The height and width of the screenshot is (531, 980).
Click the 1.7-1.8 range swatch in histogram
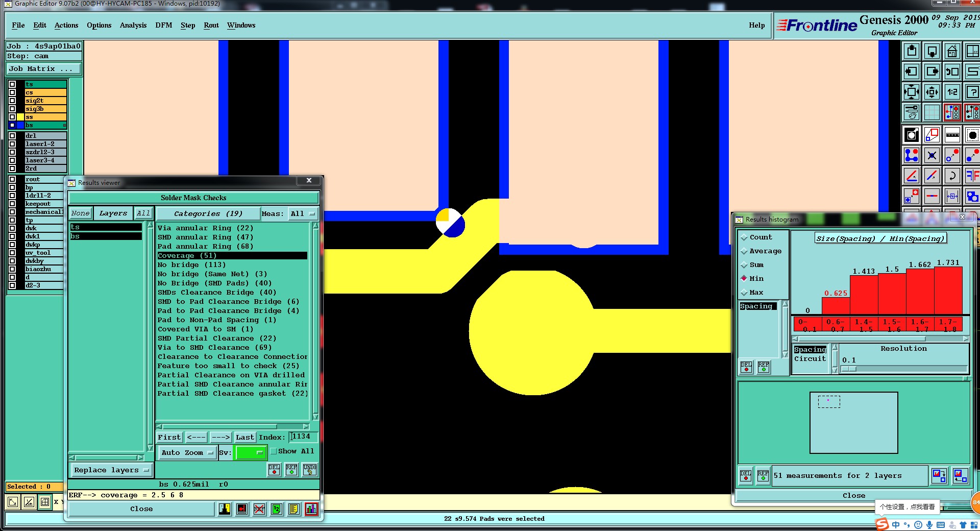[x=949, y=325]
